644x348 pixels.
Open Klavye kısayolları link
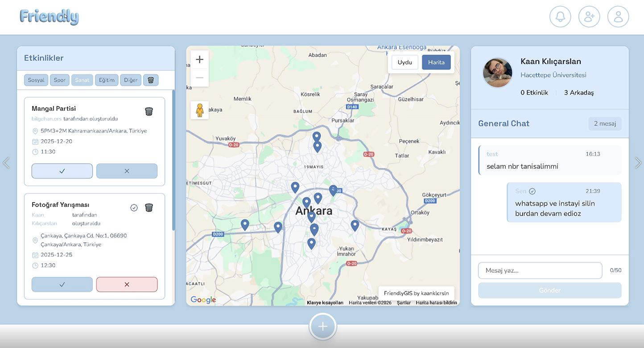coord(325,302)
